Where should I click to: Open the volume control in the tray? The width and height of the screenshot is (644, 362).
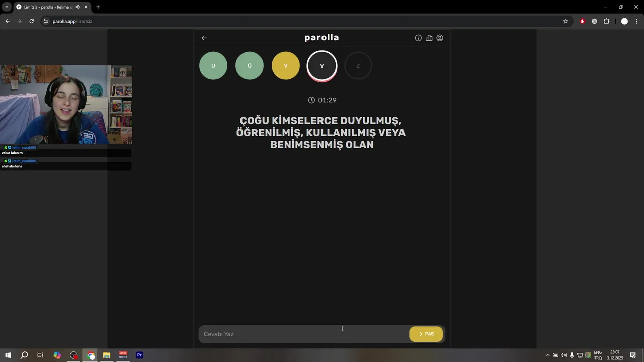pyautogui.click(x=563, y=355)
